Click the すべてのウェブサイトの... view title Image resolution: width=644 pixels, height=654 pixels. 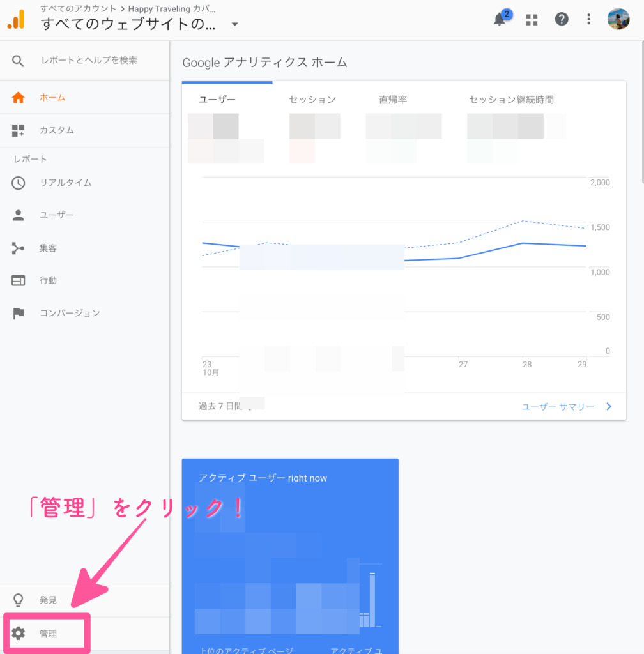pyautogui.click(x=128, y=24)
